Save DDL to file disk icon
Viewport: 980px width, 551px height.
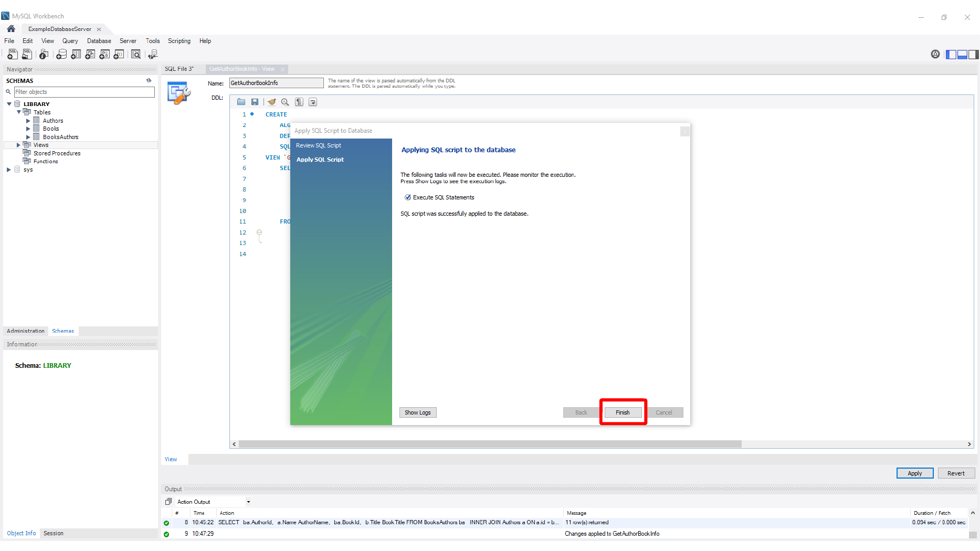255,102
